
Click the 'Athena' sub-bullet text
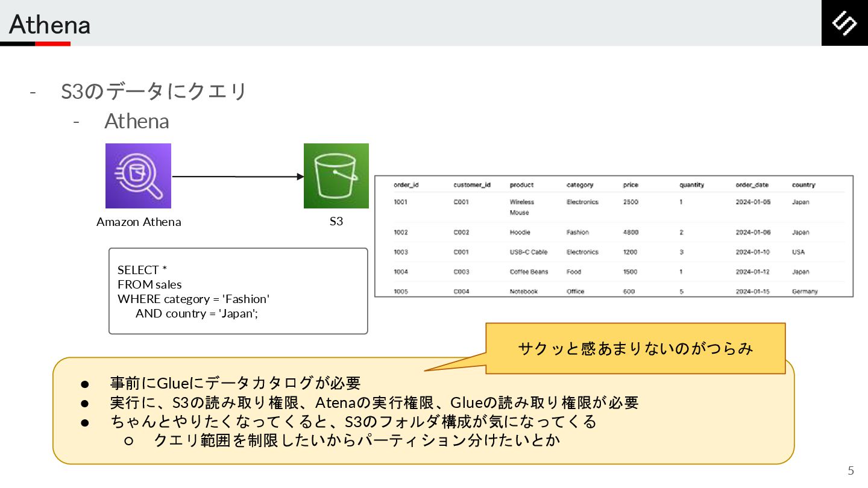(x=137, y=121)
